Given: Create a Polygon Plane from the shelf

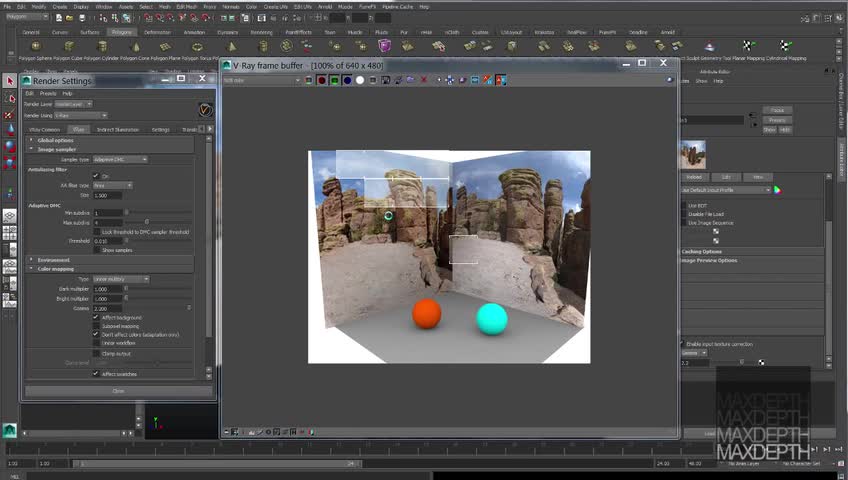Looking at the screenshot, I should pyautogui.click(x=165, y=46).
